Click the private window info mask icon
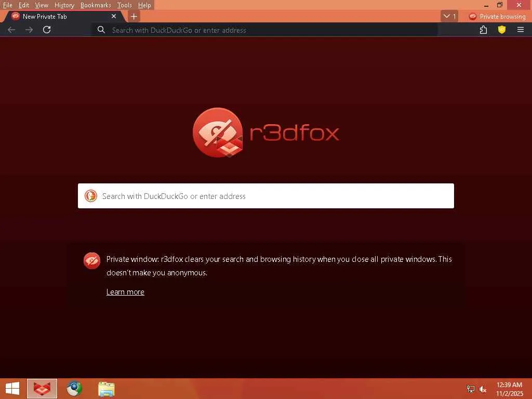532x399 pixels. coord(92,261)
